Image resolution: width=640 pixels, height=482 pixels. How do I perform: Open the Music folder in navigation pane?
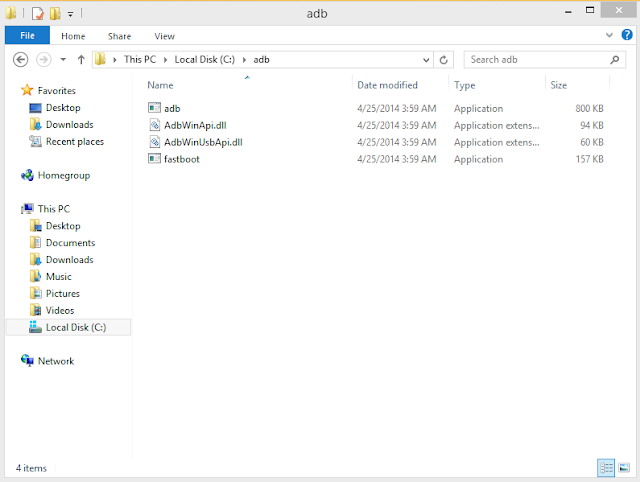pyautogui.click(x=58, y=277)
